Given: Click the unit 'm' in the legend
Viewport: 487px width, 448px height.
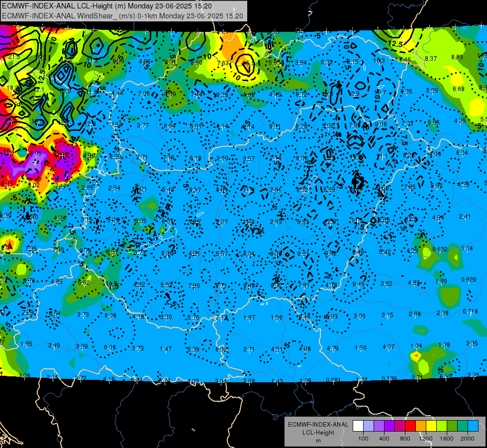Looking at the screenshot, I should [318, 441].
